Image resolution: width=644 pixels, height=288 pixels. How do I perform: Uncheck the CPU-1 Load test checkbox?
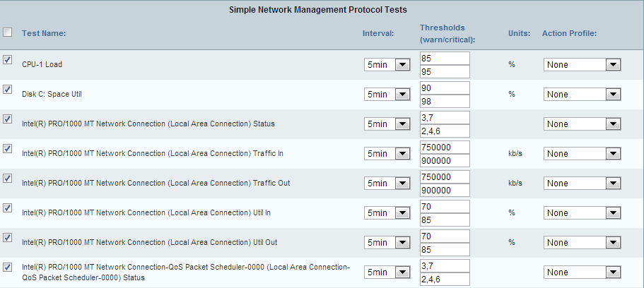tap(8, 60)
